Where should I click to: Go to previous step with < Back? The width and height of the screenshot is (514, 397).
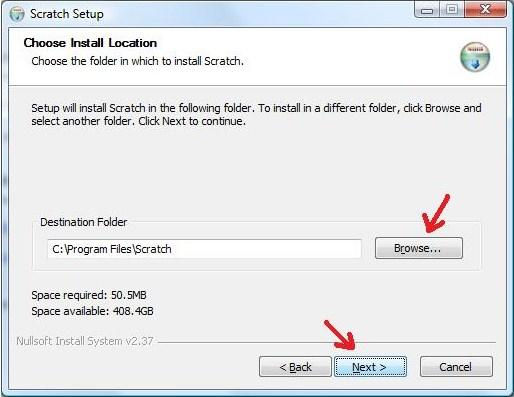[295, 367]
